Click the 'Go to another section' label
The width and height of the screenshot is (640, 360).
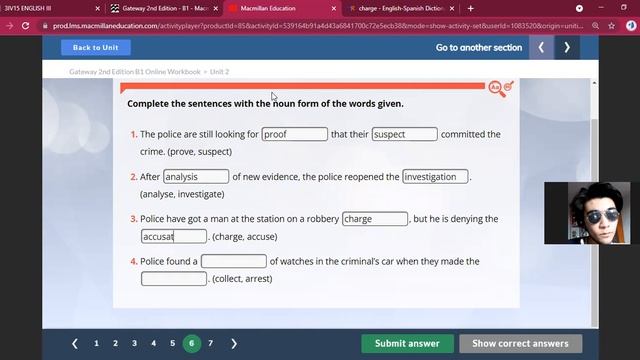(x=479, y=48)
